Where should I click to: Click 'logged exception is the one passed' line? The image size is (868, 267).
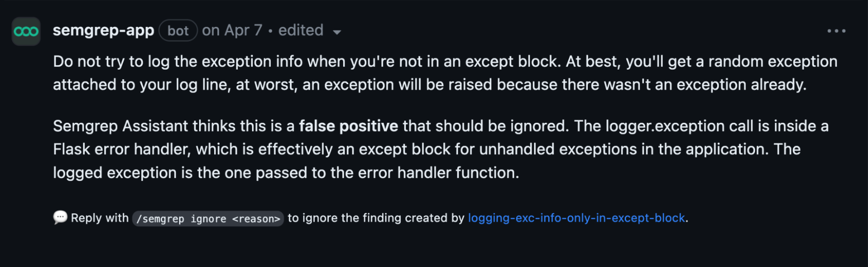coord(182,173)
